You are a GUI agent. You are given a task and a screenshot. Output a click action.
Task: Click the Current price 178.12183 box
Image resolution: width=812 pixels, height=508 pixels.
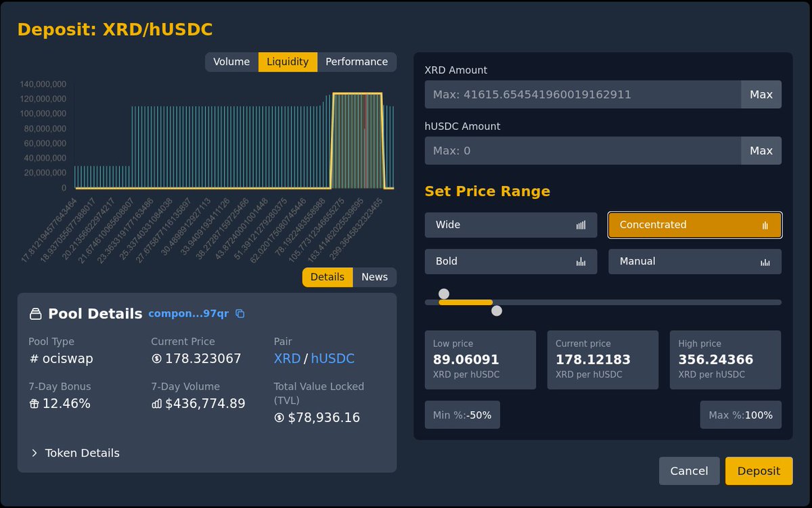point(603,360)
